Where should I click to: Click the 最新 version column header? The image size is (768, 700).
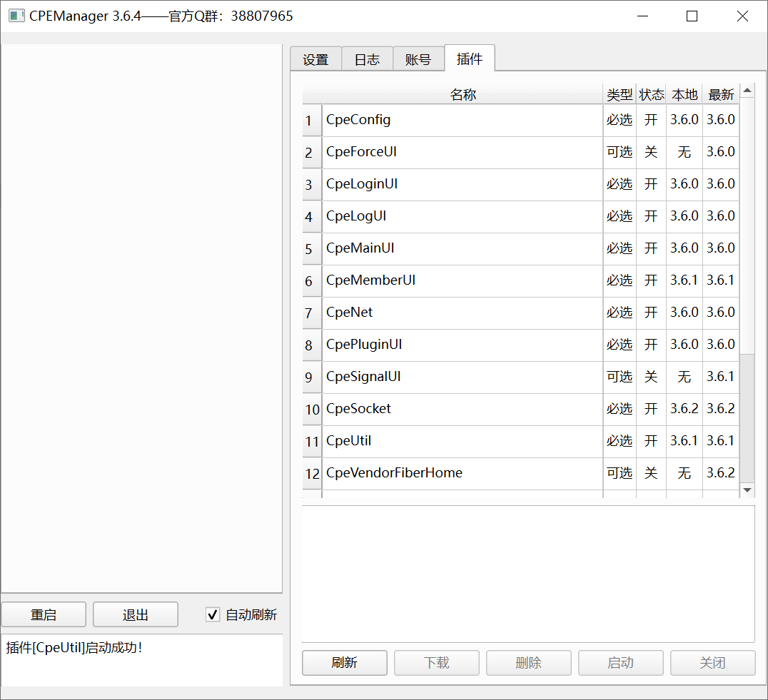click(721, 95)
